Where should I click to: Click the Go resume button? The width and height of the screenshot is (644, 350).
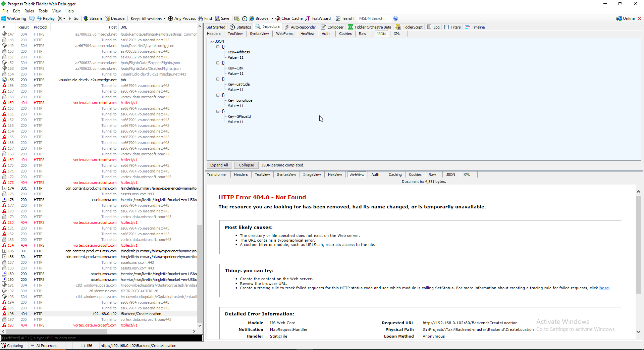(x=73, y=18)
